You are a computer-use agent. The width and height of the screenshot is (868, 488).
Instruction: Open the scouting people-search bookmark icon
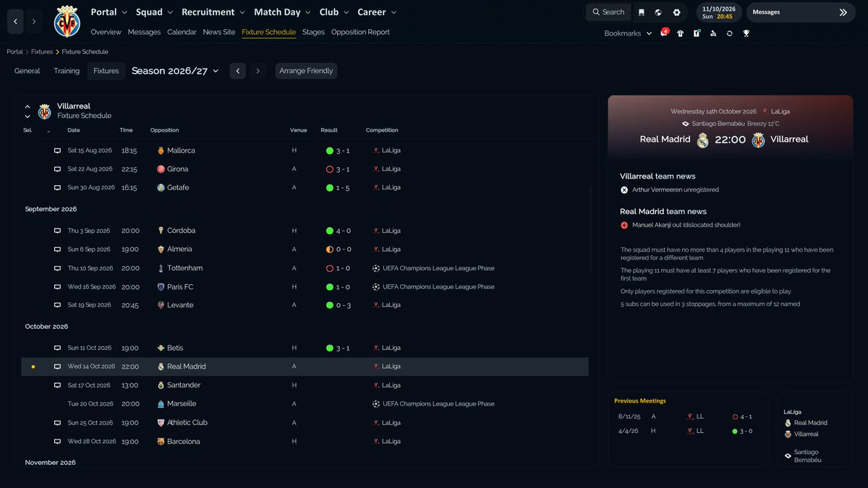tap(713, 33)
